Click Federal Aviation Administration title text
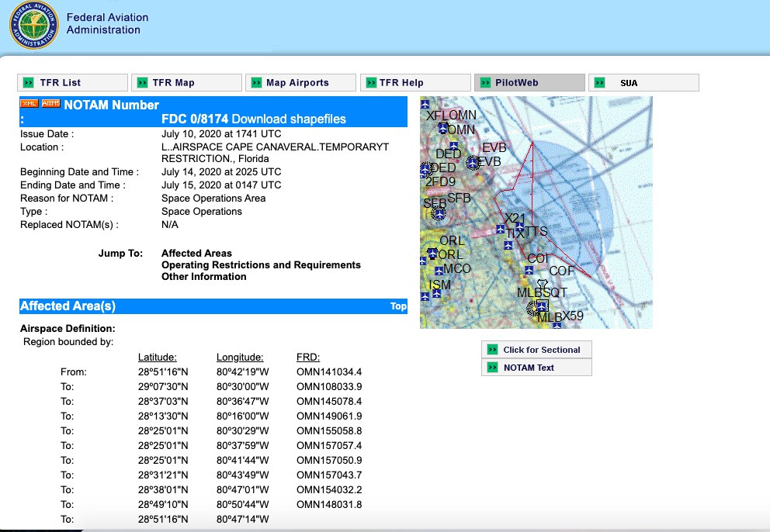The height and width of the screenshot is (532, 770). pos(108,23)
